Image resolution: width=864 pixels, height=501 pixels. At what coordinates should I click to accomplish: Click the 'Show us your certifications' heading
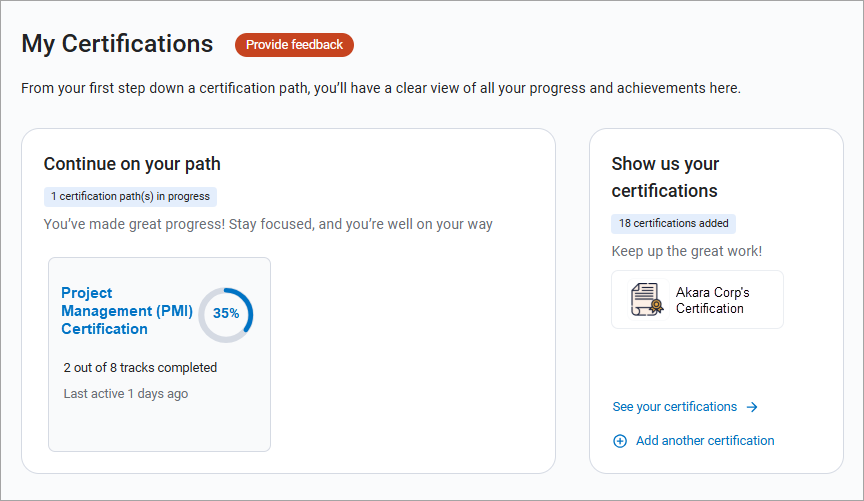click(x=665, y=177)
